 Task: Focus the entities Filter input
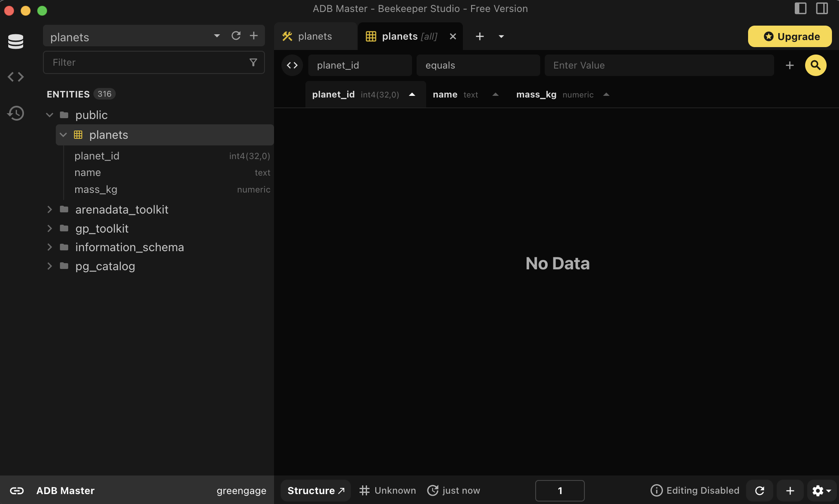click(154, 62)
